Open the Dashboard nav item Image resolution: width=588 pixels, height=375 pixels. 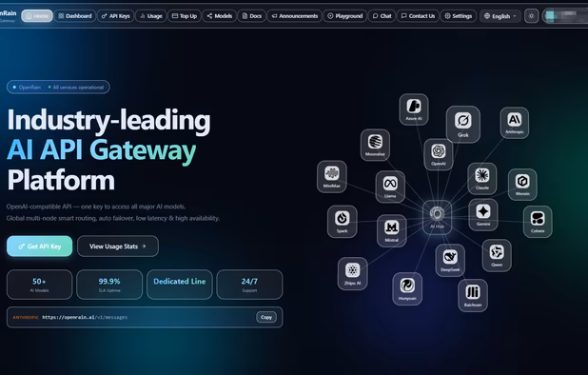(x=75, y=16)
